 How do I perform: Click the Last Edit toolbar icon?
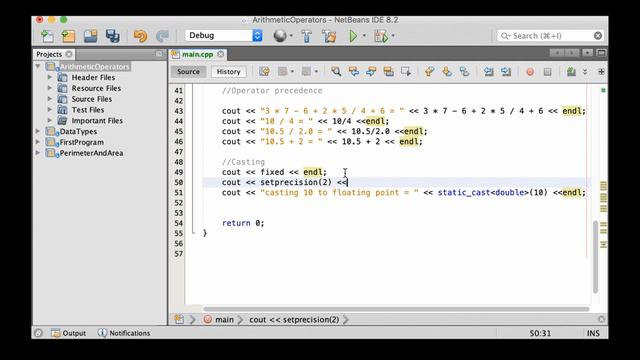tap(264, 72)
